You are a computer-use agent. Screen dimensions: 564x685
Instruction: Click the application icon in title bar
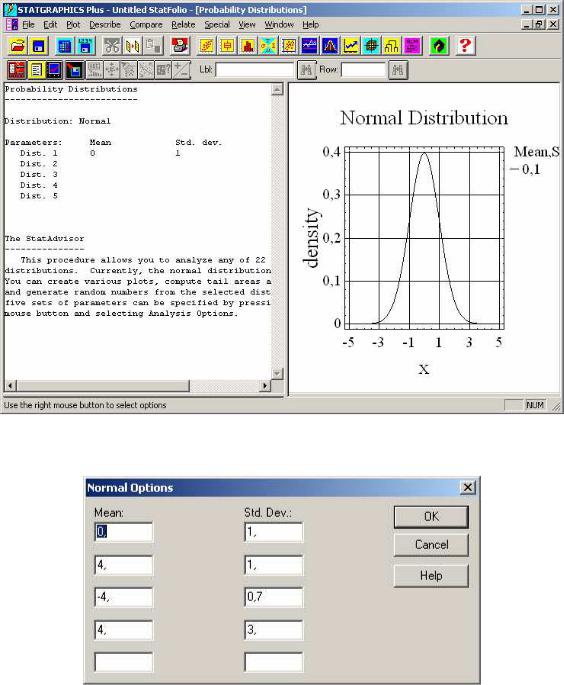(x=10, y=10)
